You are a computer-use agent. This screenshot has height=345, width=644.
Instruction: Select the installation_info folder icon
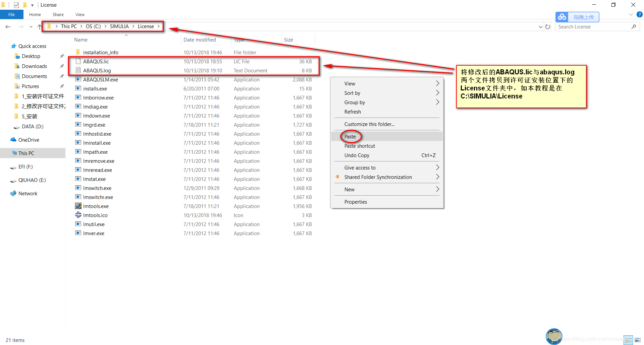[78, 52]
